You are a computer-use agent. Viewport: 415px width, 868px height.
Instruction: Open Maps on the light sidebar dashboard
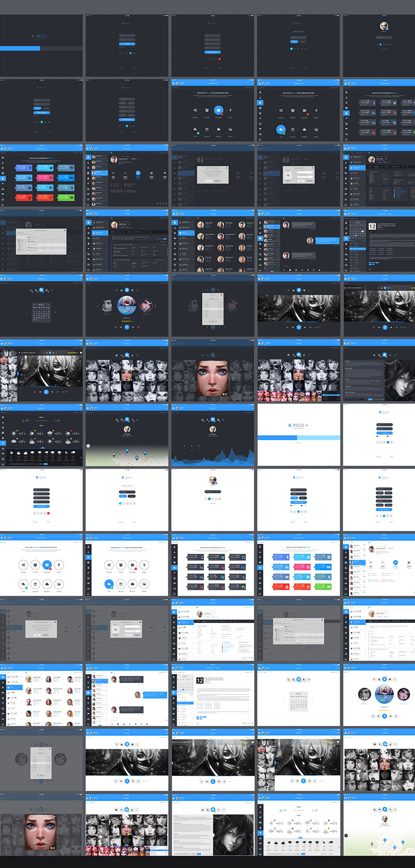[144, 565]
